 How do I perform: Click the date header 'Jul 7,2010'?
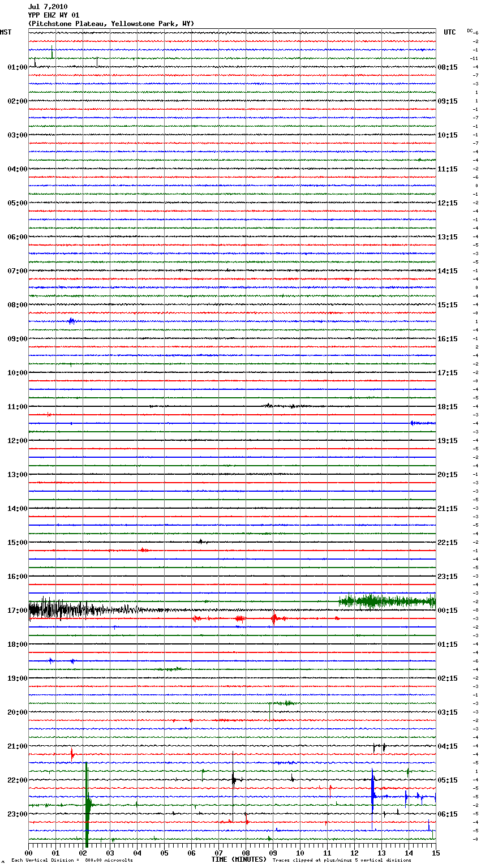coord(48,7)
